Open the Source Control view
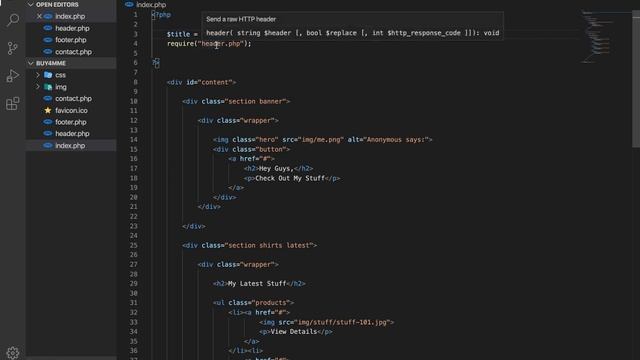The image size is (640, 360). pyautogui.click(x=13, y=48)
